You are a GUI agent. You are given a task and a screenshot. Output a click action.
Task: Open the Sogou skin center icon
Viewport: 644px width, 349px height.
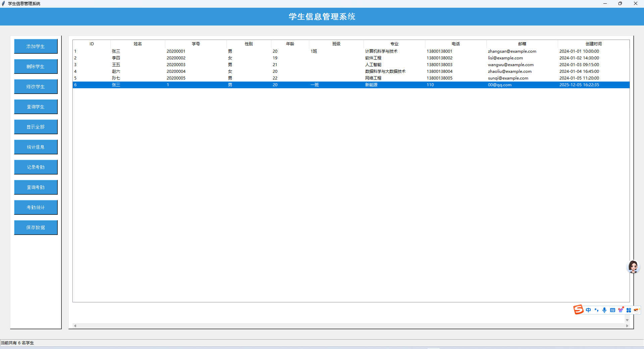621,310
